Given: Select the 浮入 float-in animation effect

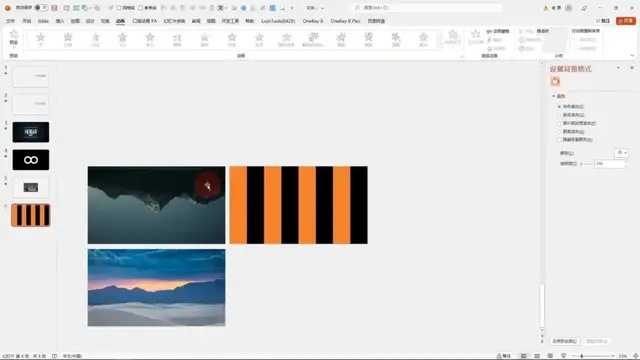Looking at the screenshot, I should coord(150,40).
